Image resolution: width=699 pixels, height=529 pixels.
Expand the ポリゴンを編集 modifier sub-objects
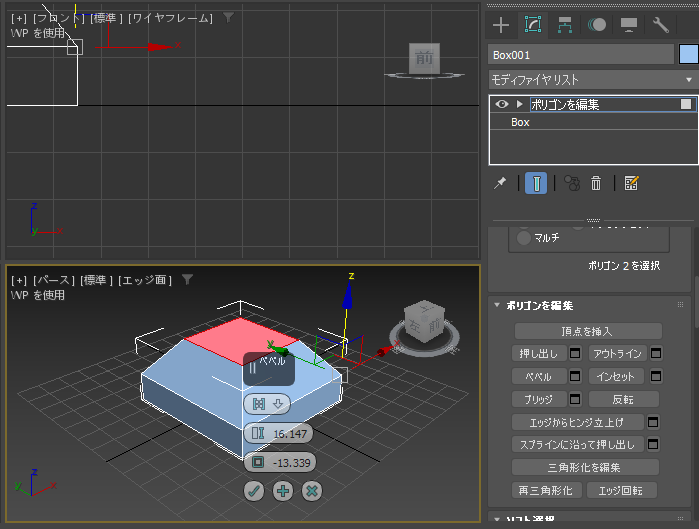click(x=519, y=104)
